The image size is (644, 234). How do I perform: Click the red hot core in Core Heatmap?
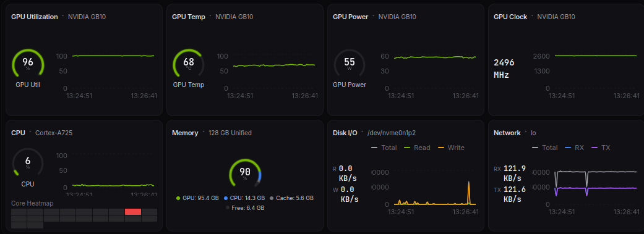click(133, 212)
